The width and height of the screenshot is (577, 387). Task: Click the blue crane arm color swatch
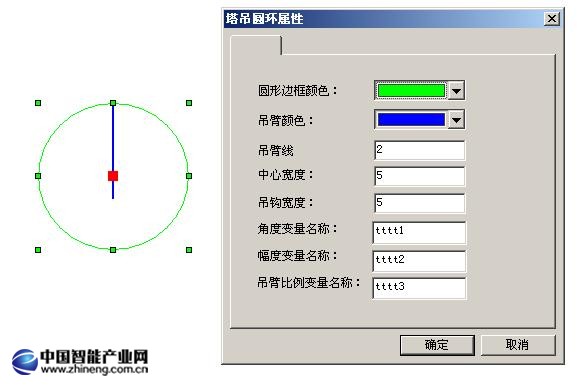(x=411, y=120)
